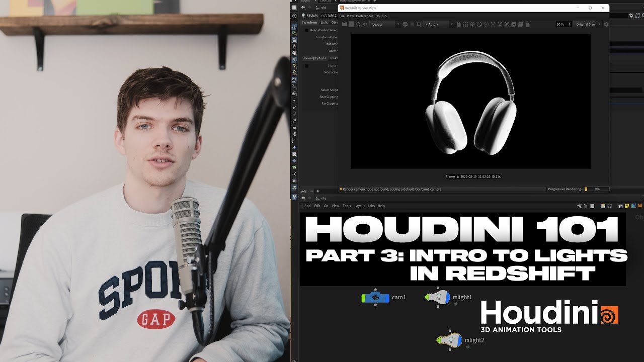Click the wrench icon in network editor toolbar
This screenshot has height=362, width=644.
click(579, 206)
